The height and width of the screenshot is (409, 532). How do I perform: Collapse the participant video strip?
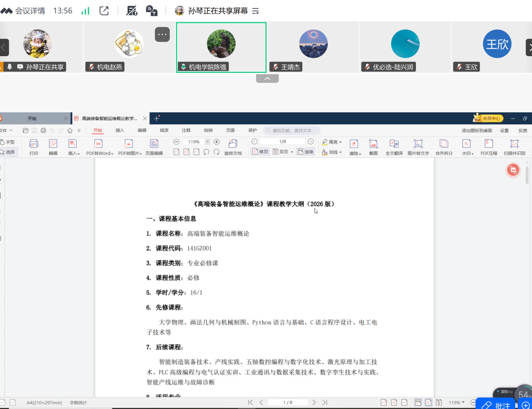pos(267,78)
